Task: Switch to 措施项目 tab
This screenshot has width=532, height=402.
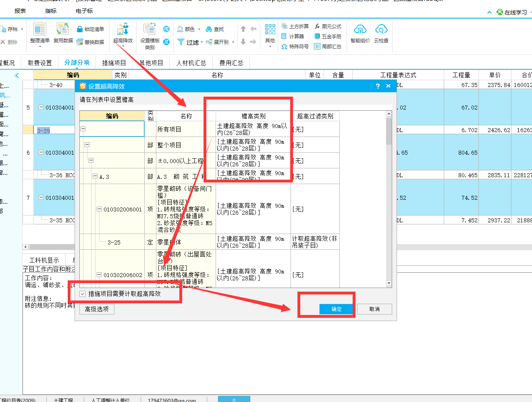Action: 114,63
